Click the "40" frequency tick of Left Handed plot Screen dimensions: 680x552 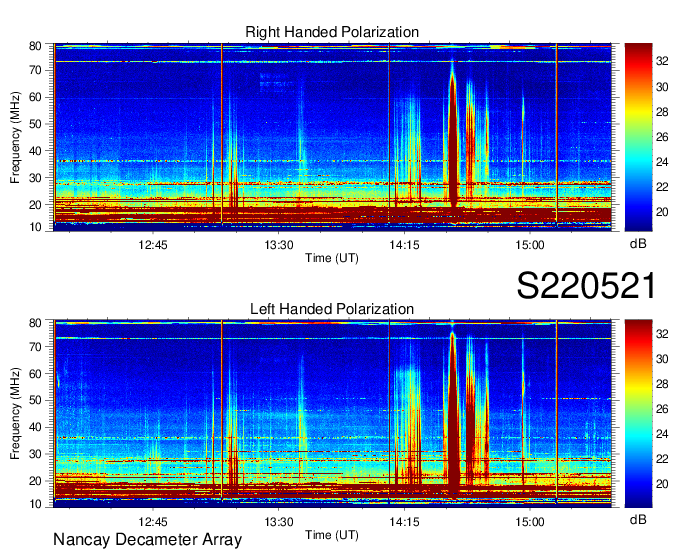click(35, 428)
